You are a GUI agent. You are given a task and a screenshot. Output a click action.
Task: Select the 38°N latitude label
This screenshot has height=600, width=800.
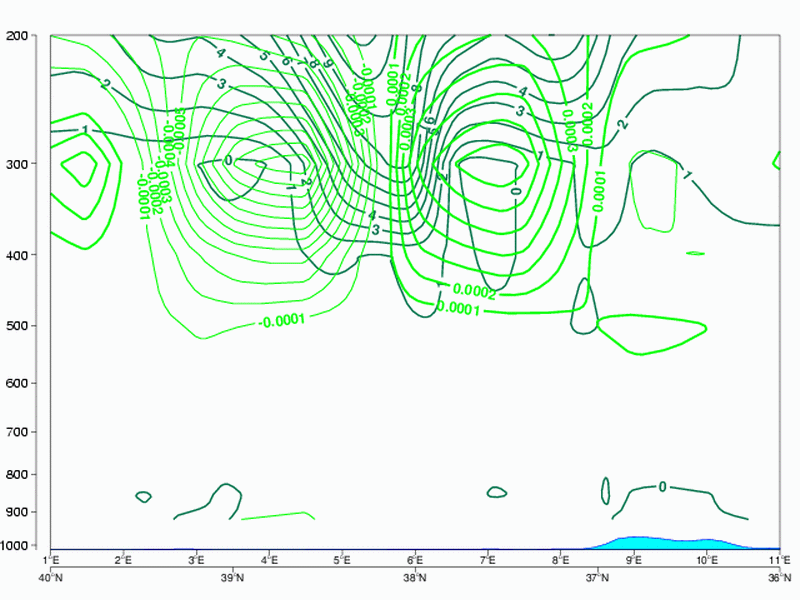(x=415, y=576)
